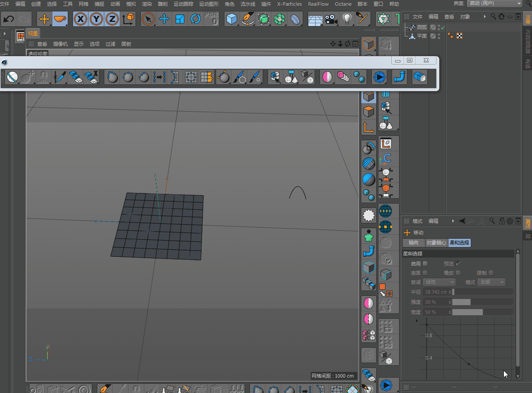Click the 半径 slider bar
Viewport: 532px width, 393px height.
tap(482, 292)
